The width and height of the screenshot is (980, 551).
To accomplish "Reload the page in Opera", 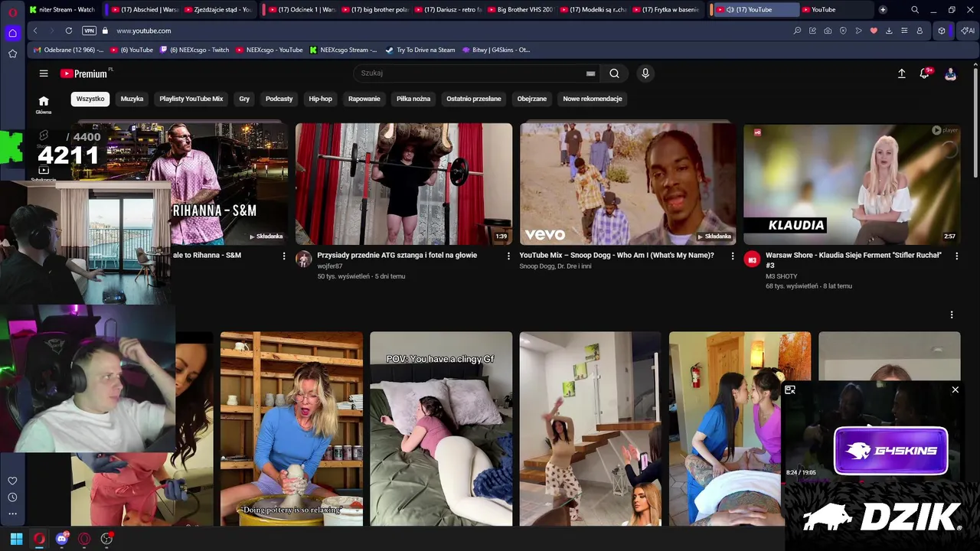I will click(69, 31).
